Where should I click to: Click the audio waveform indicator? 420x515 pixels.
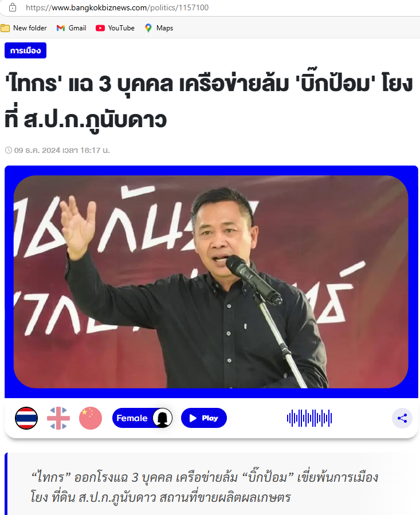click(x=309, y=418)
